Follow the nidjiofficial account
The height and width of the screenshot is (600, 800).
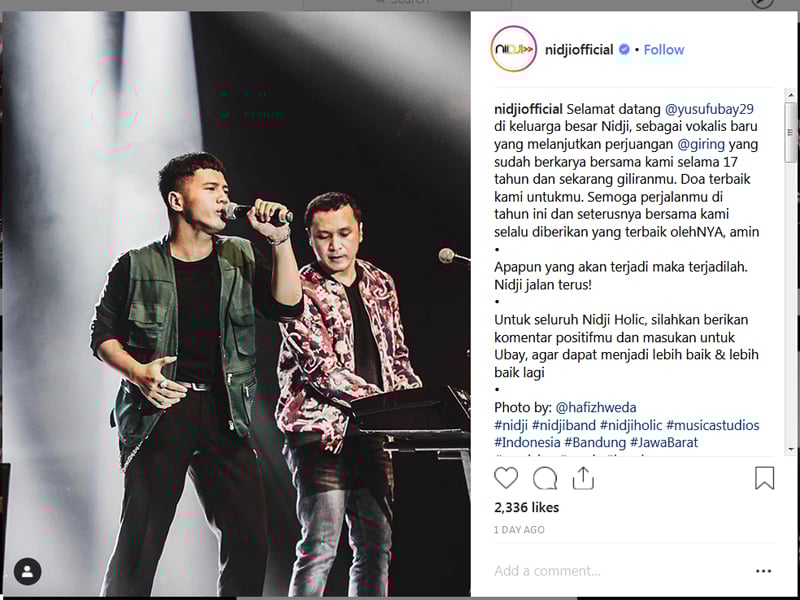(664, 49)
